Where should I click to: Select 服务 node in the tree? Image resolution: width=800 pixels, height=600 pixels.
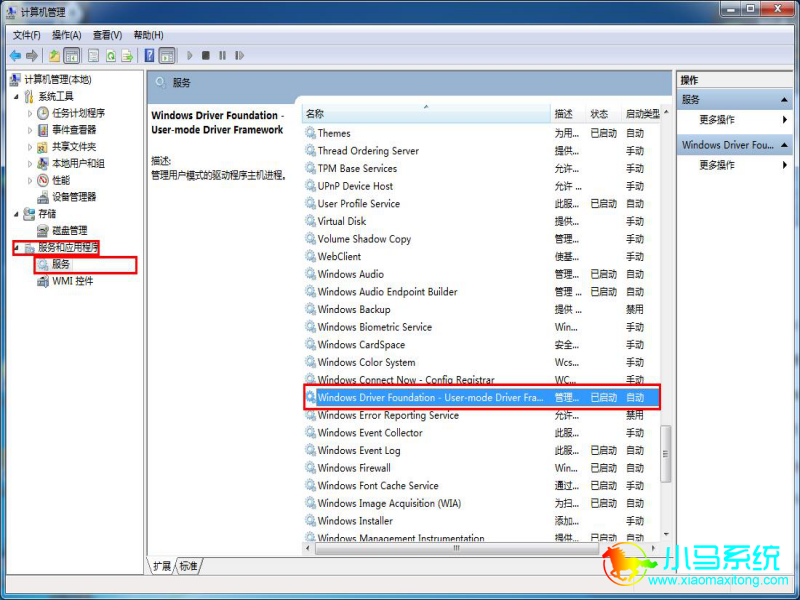point(61,264)
